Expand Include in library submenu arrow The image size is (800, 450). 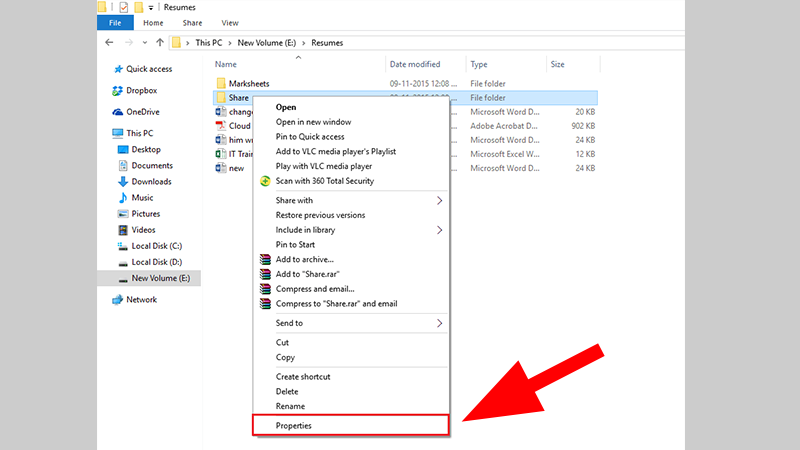point(439,230)
